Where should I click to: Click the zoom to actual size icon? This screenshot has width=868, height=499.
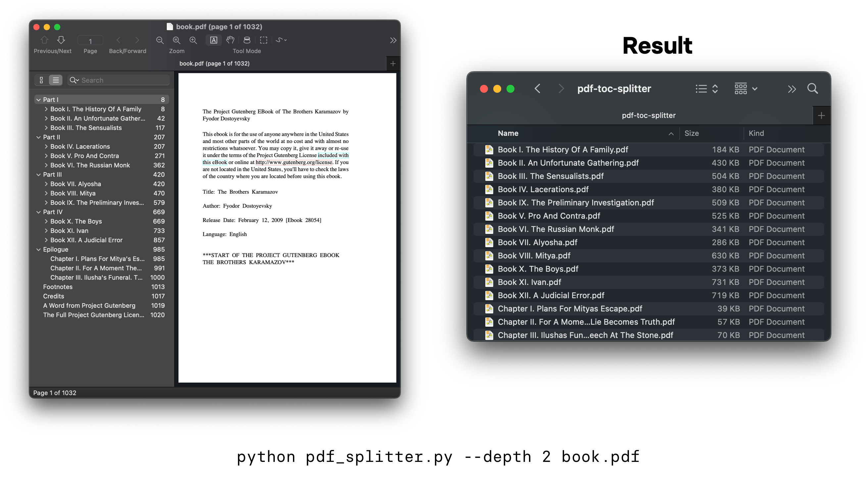coord(176,40)
